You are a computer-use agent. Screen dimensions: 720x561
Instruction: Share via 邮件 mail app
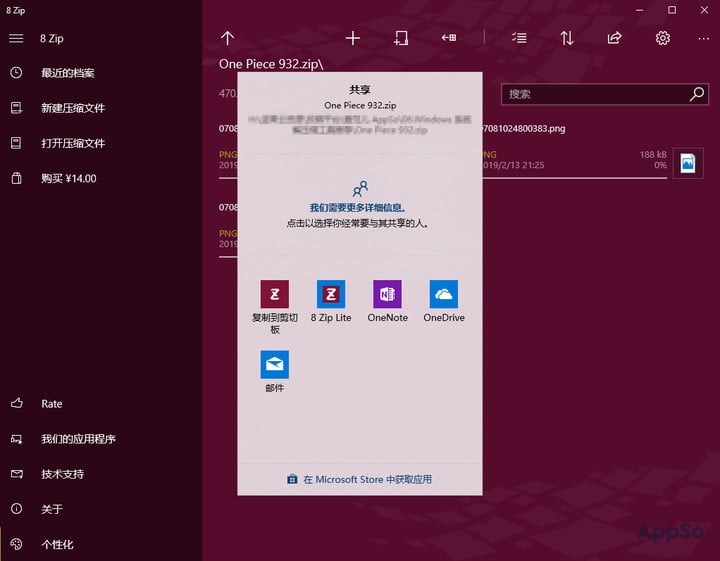[275, 371]
